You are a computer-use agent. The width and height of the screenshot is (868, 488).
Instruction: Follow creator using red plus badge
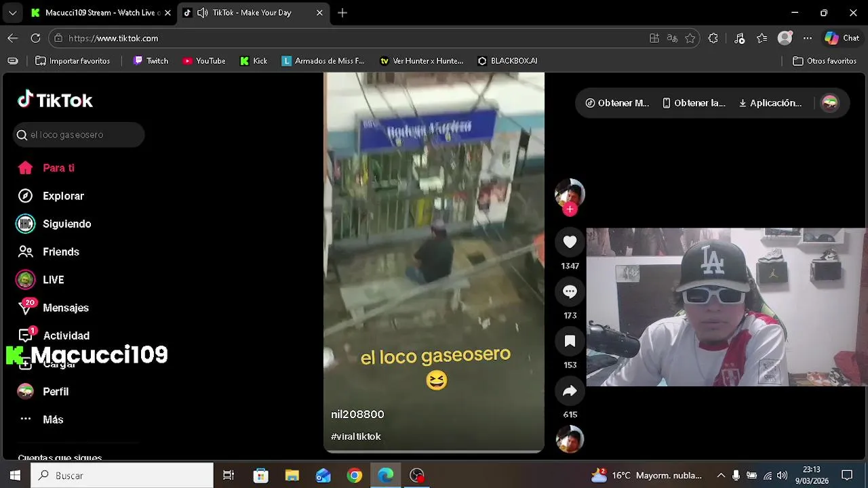pos(570,209)
